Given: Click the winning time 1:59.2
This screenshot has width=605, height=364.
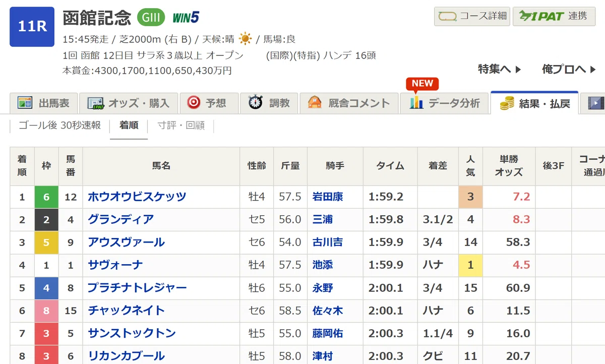Looking at the screenshot, I should coord(386,197).
